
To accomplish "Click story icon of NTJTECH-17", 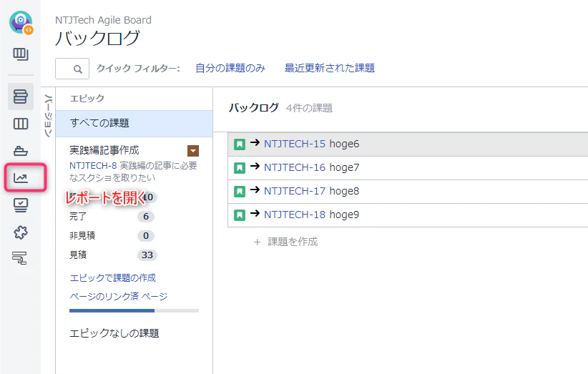I will pyautogui.click(x=240, y=192).
